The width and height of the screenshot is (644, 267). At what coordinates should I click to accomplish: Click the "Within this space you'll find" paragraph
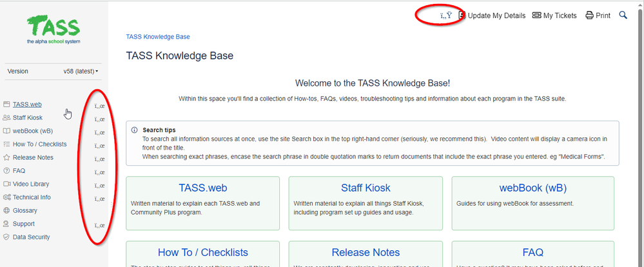tap(373, 99)
